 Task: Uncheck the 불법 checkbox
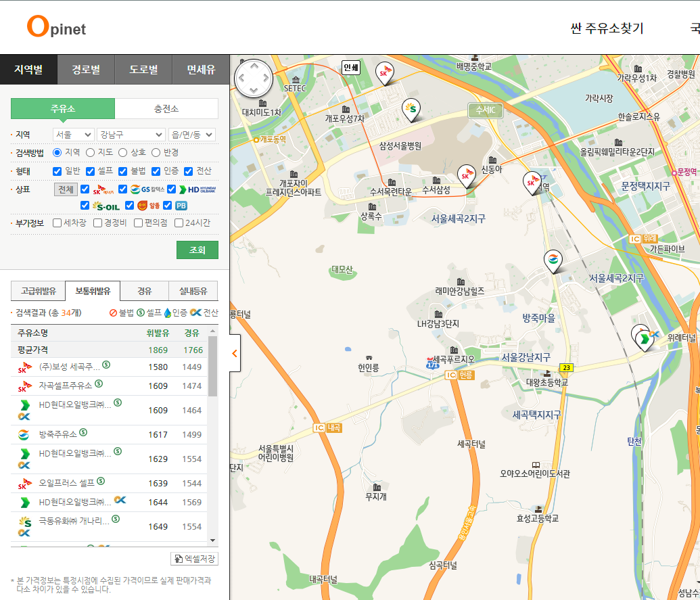pyautogui.click(x=123, y=171)
